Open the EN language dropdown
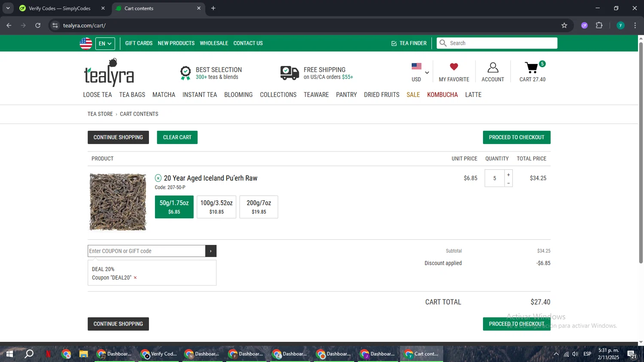 coord(105,43)
